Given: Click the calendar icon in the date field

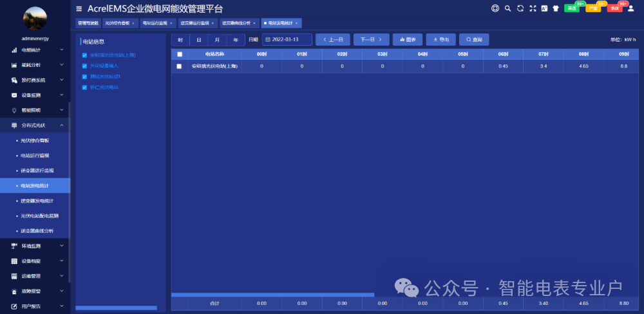Looking at the screenshot, I should point(268,39).
